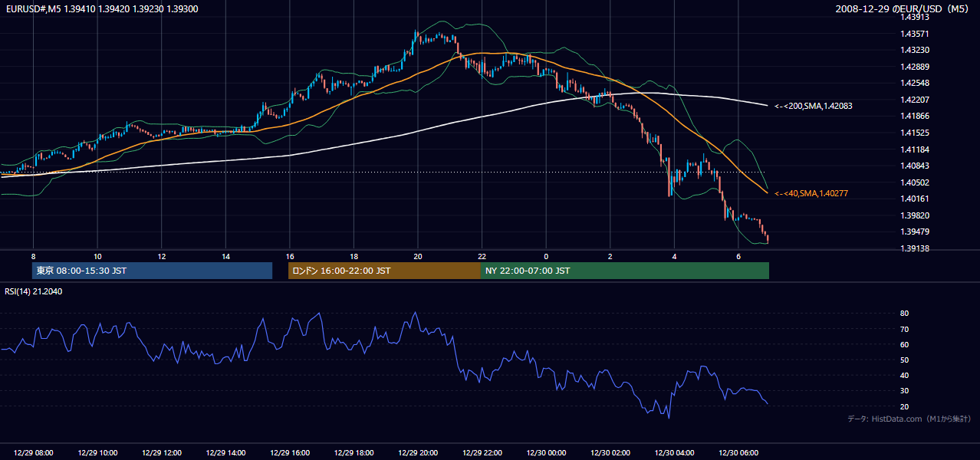
Task: Click the RSI 70 level label
Action: [x=904, y=329]
